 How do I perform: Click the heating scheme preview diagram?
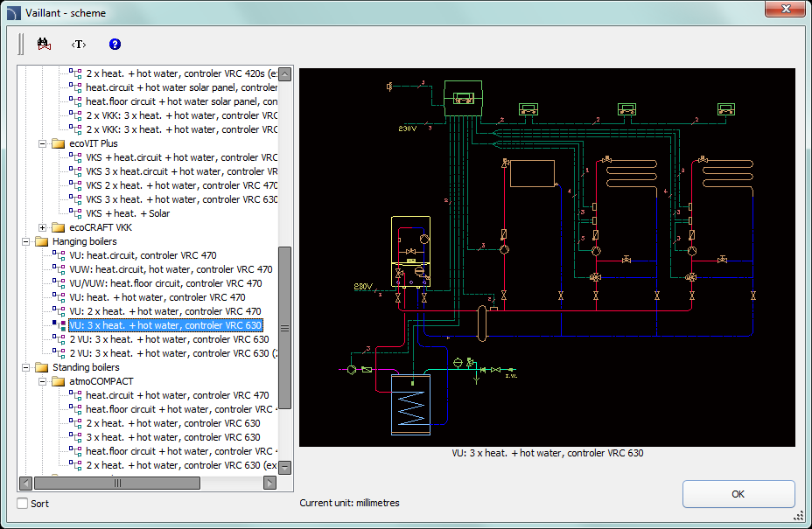coord(547,258)
